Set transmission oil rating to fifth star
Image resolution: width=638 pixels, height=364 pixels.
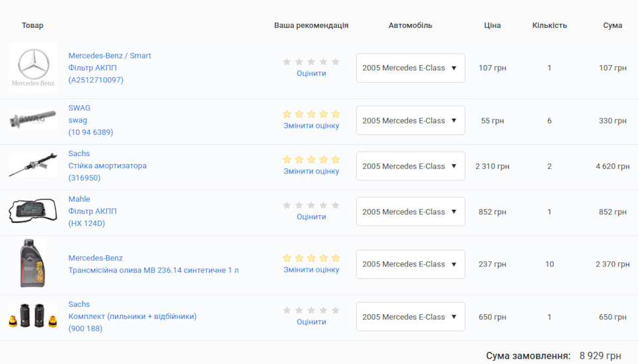pyautogui.click(x=336, y=258)
